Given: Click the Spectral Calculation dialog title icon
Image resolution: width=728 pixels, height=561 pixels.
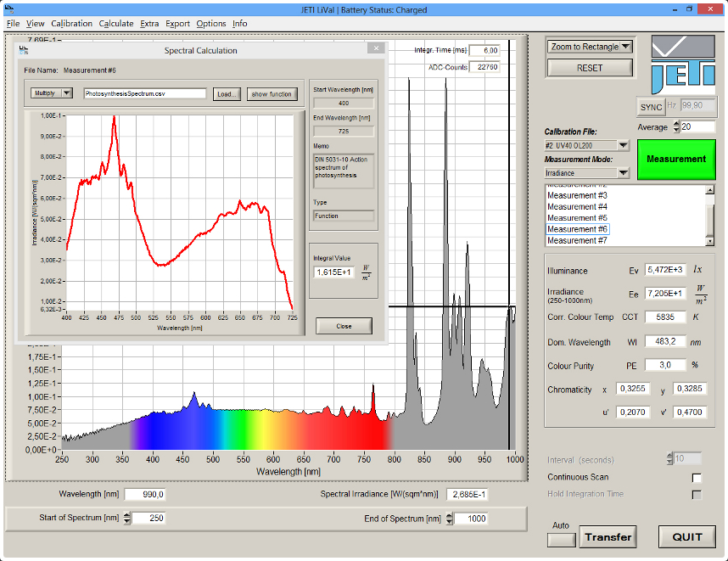Looking at the screenshot, I should pos(25,51).
